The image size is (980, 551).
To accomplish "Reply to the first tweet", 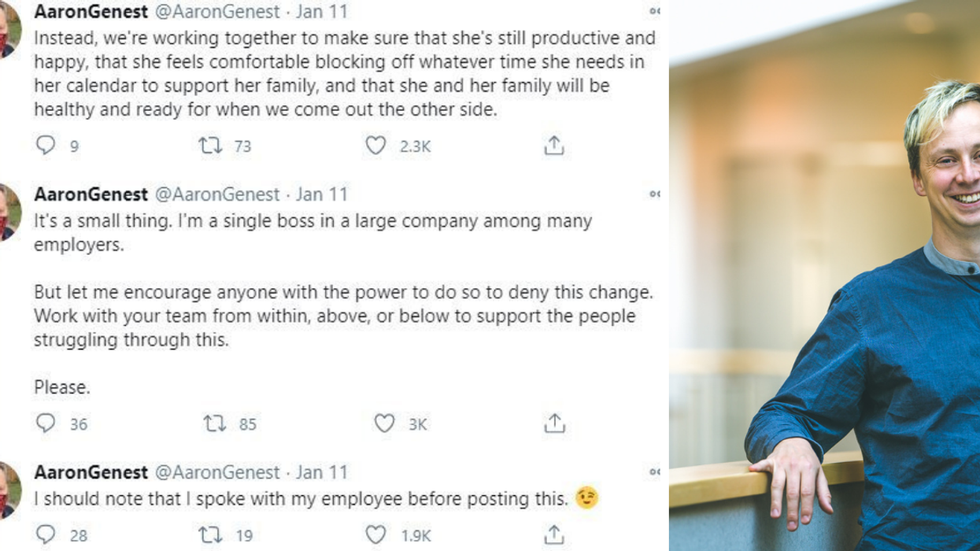I will pyautogui.click(x=46, y=144).
